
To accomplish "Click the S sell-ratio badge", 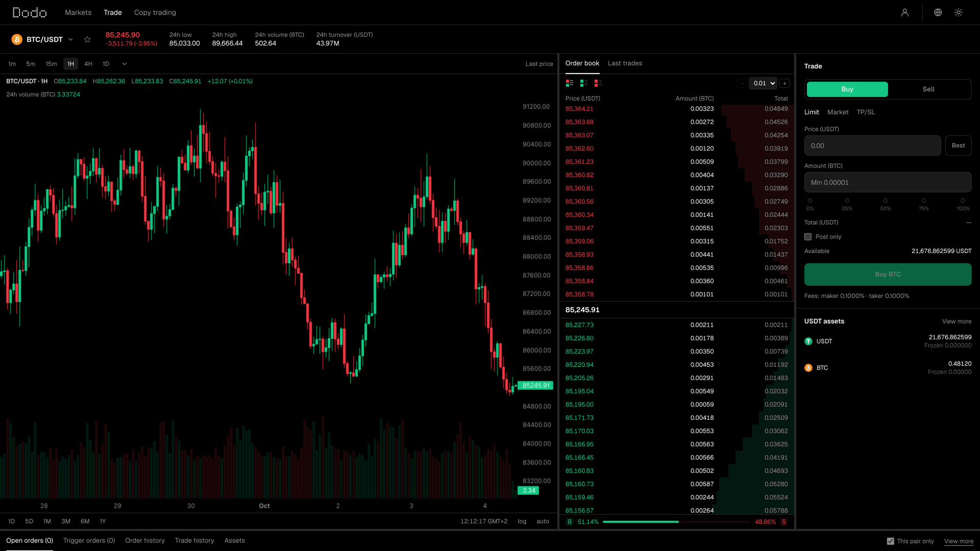I will [784, 522].
